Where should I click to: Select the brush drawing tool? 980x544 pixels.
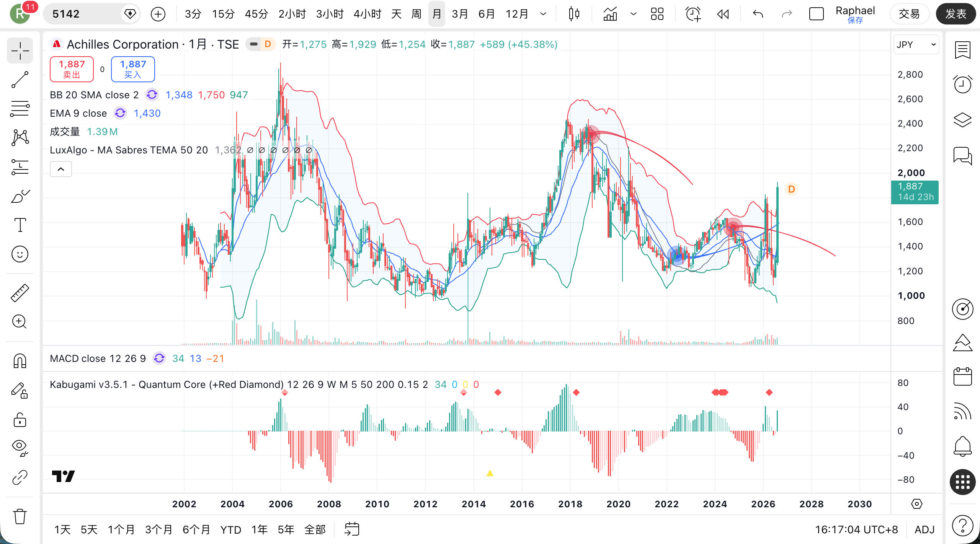click(20, 196)
